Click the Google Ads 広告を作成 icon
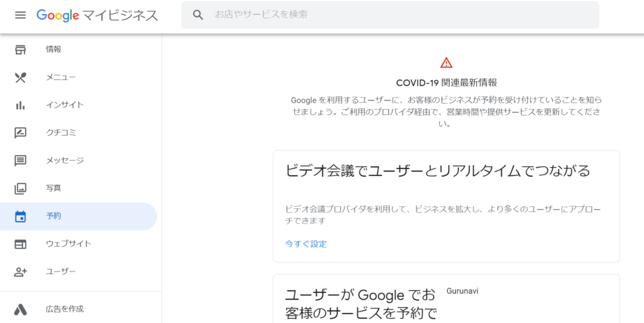 click(x=20, y=309)
